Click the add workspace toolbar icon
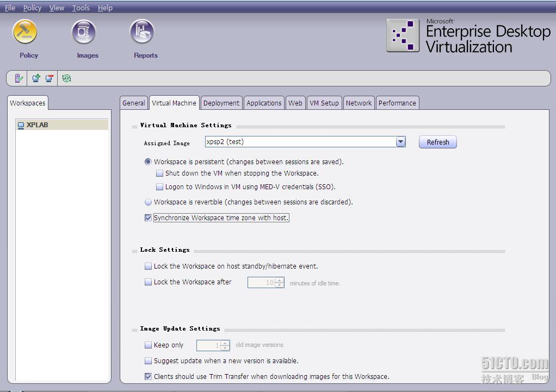Image resolution: width=556 pixels, height=392 pixels. (x=36, y=78)
